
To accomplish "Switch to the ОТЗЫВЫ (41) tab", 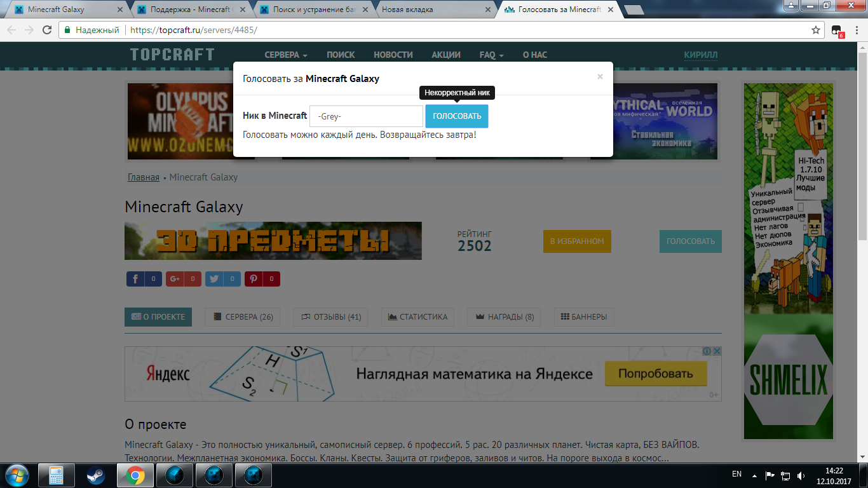I will pyautogui.click(x=330, y=317).
